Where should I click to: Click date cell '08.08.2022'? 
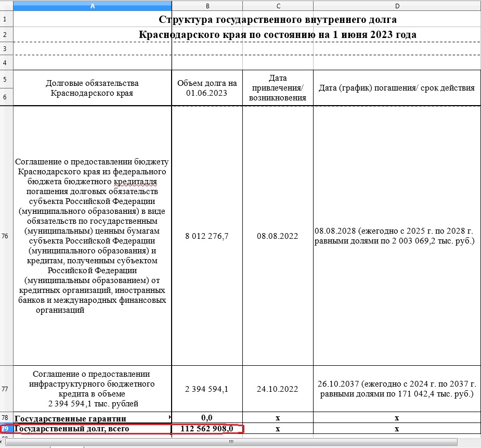pos(278,236)
